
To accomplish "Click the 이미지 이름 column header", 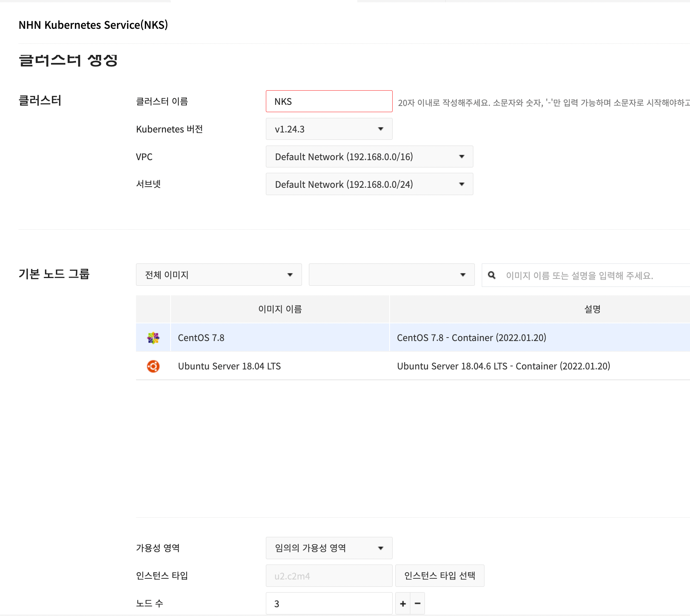I will (x=280, y=309).
